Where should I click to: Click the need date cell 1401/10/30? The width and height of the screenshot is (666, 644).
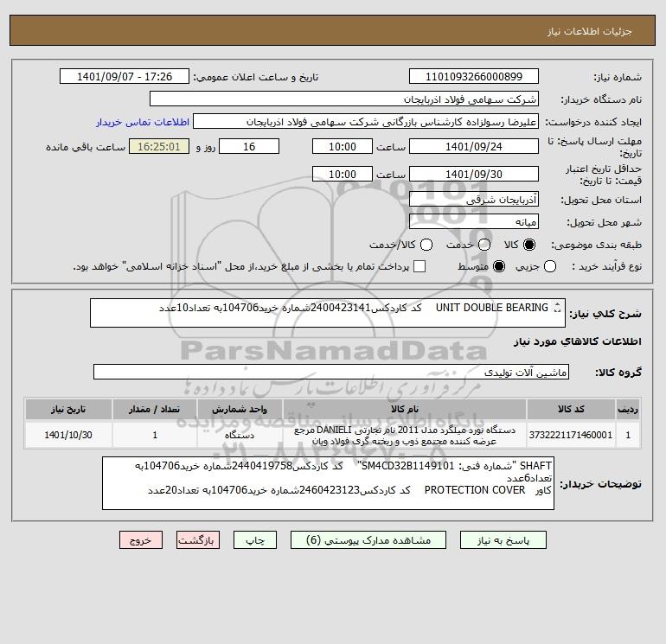[x=68, y=435]
